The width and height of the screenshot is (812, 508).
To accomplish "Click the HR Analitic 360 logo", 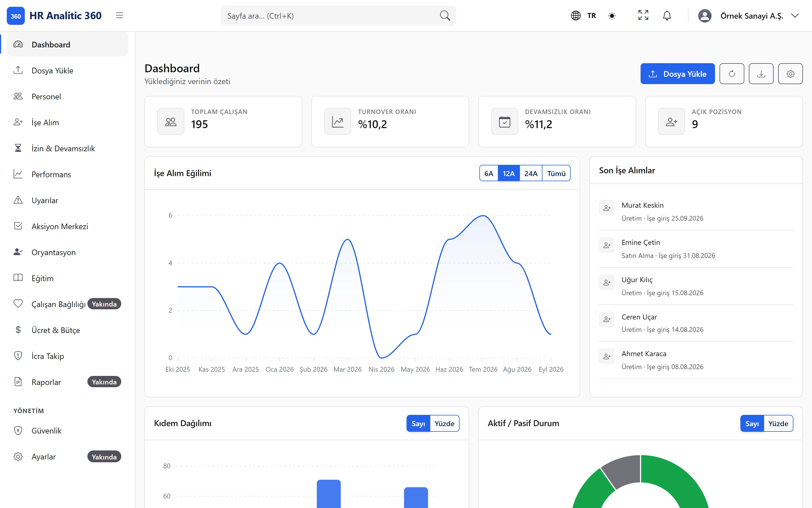I will 54,16.
